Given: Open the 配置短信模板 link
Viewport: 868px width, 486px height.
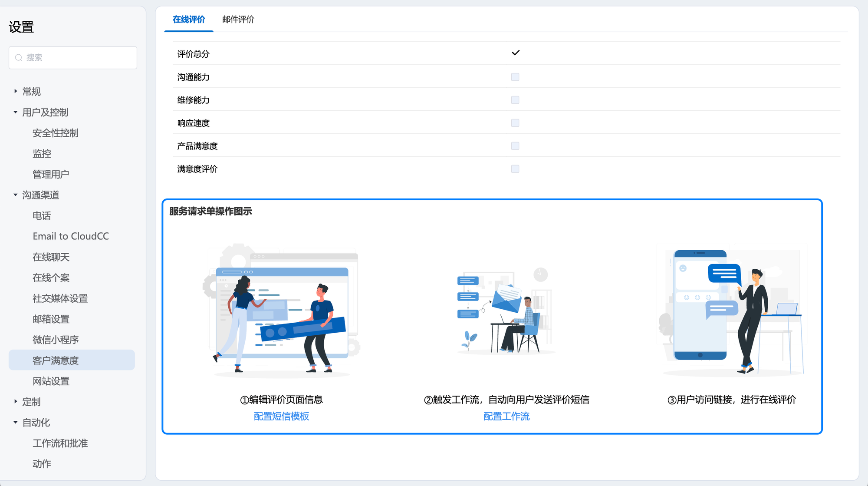Looking at the screenshot, I should [281, 417].
